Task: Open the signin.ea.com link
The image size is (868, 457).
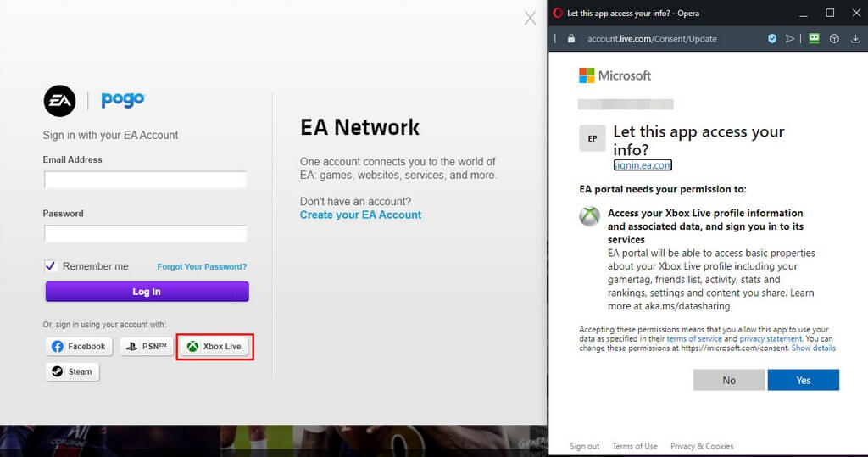Action: 643,165
